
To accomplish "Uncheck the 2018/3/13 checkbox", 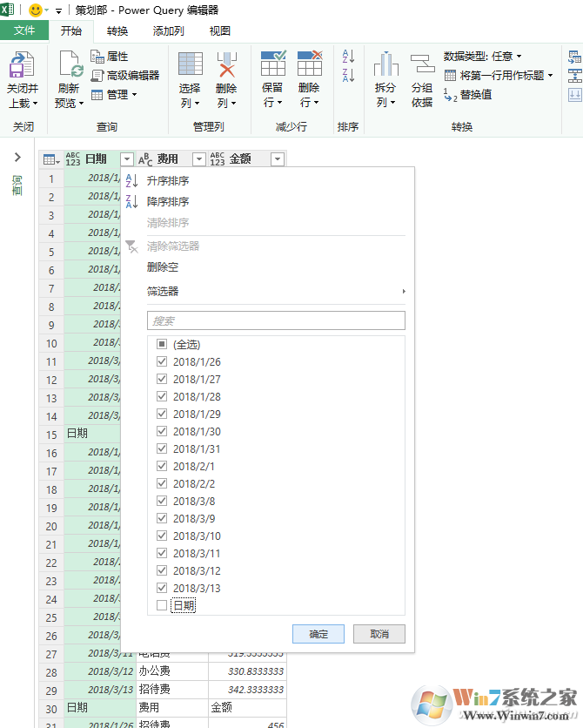I will pos(161,588).
